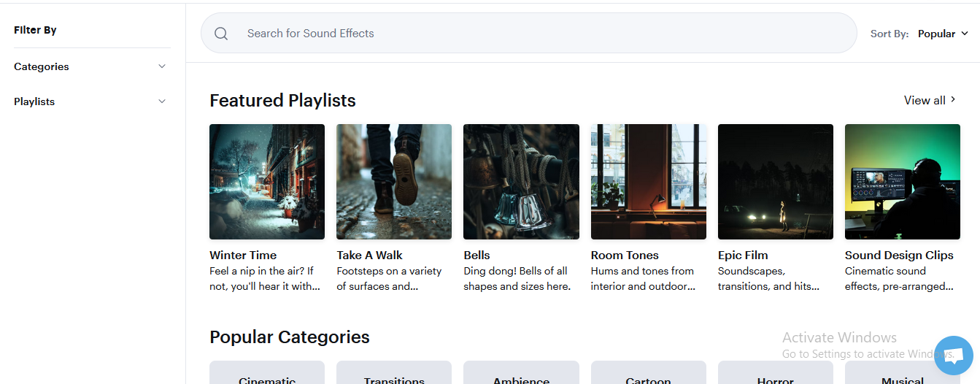
Task: Click the Epic Film description text
Action: coord(769,279)
